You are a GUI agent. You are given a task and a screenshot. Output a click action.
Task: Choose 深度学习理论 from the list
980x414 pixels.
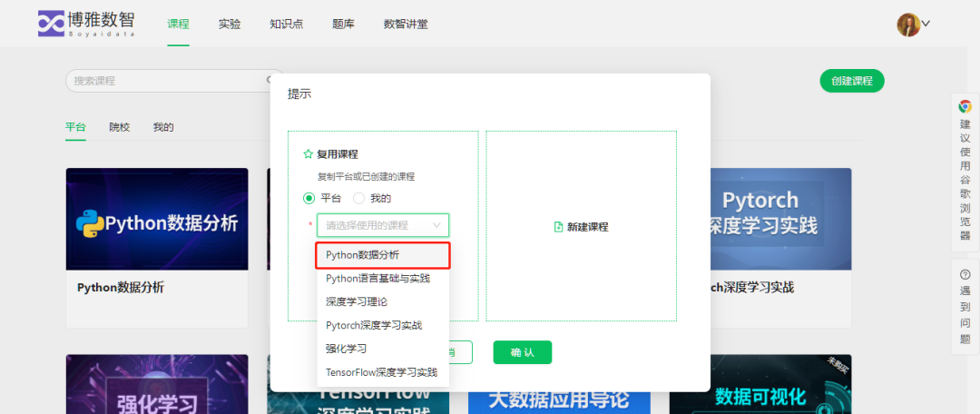click(383, 301)
